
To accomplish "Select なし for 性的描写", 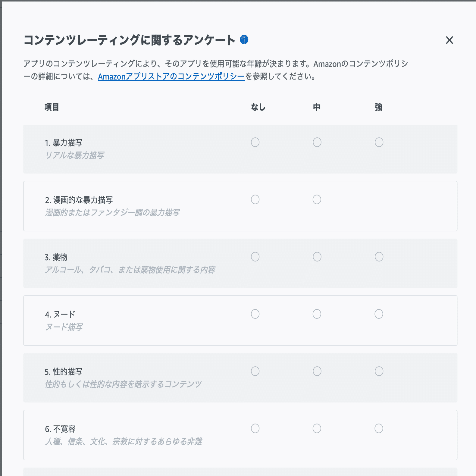I will point(255,371).
